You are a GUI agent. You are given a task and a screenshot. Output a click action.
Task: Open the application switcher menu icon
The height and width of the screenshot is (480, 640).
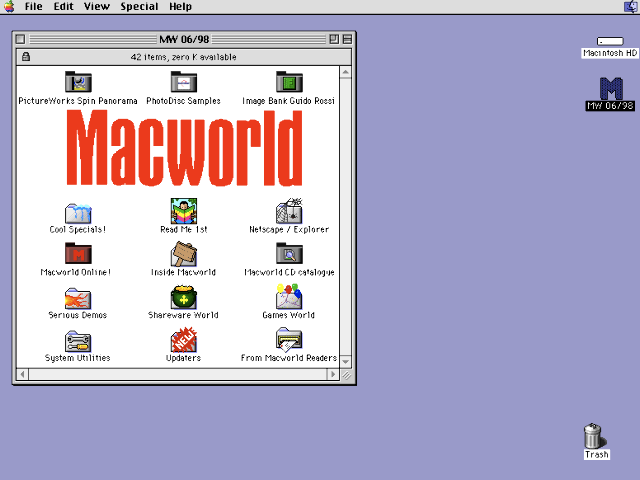631,7
